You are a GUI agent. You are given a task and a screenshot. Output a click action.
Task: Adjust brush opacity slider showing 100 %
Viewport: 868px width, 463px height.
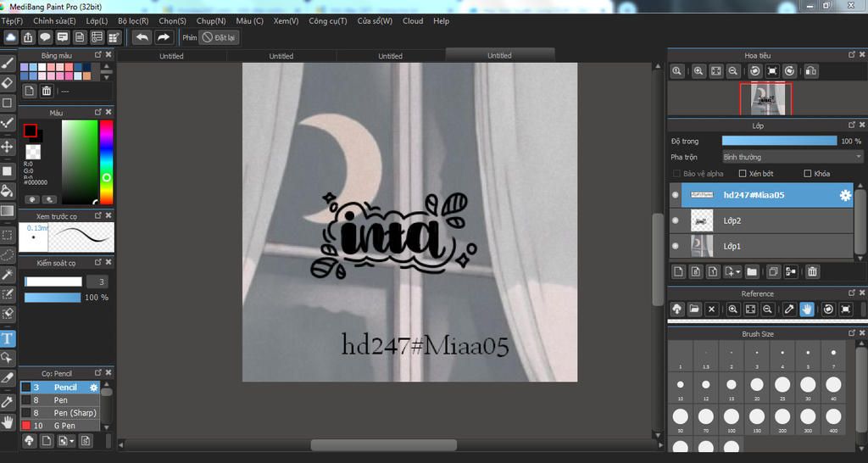click(53, 298)
